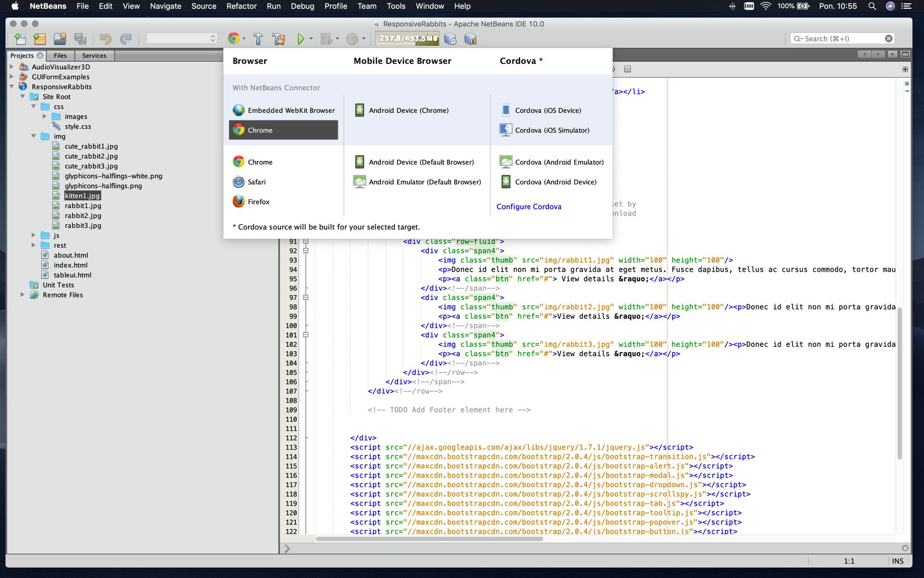Select Android Device (Default Browser)
Image resolution: width=924 pixels, height=578 pixels.
(414, 162)
